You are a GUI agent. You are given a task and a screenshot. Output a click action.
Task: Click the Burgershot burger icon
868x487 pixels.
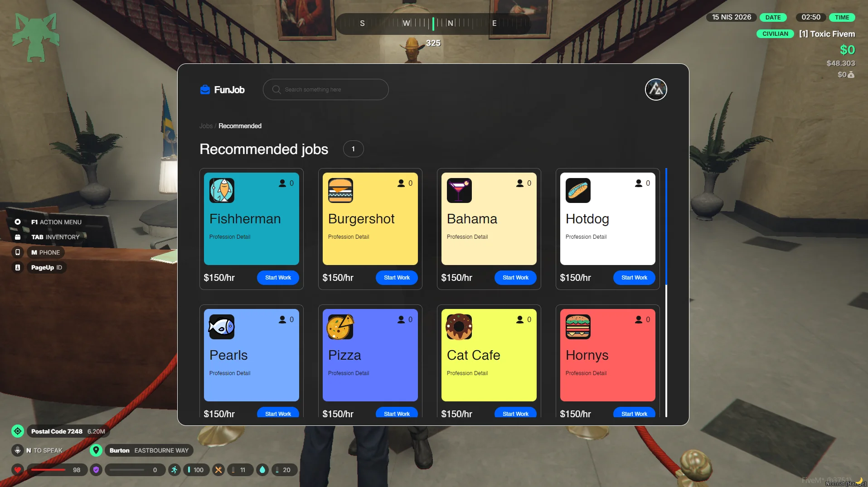pyautogui.click(x=340, y=190)
